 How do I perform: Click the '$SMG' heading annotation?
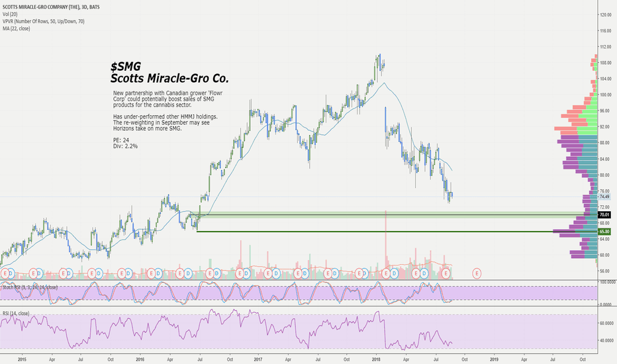coord(126,66)
